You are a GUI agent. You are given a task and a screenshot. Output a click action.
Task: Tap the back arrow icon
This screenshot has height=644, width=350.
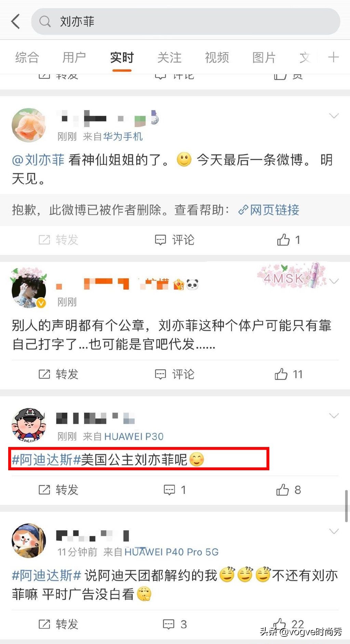click(16, 22)
